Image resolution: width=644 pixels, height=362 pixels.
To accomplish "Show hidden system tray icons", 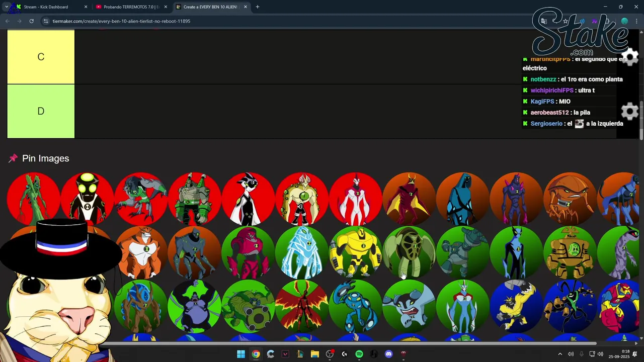I will click(x=560, y=354).
